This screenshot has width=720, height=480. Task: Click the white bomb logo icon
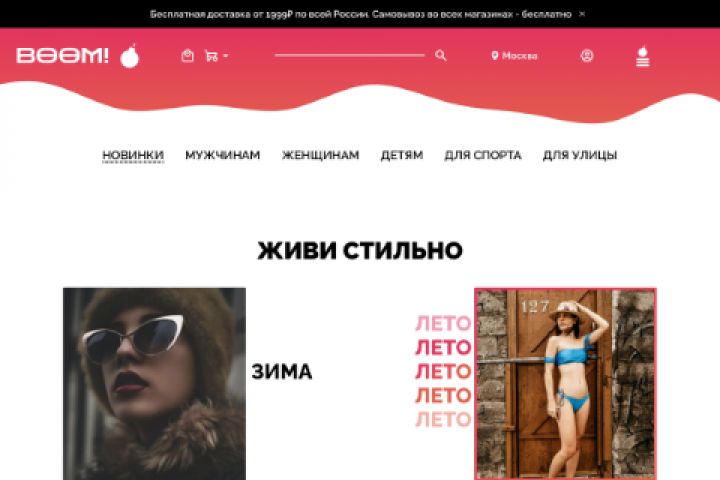click(129, 56)
